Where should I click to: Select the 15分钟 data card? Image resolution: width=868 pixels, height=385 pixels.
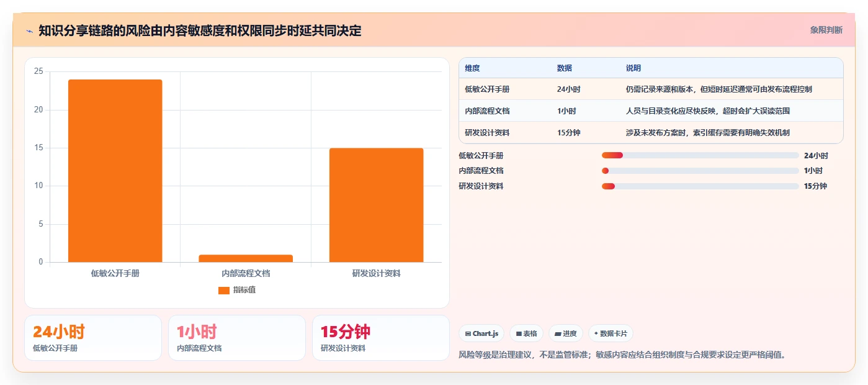coord(380,338)
